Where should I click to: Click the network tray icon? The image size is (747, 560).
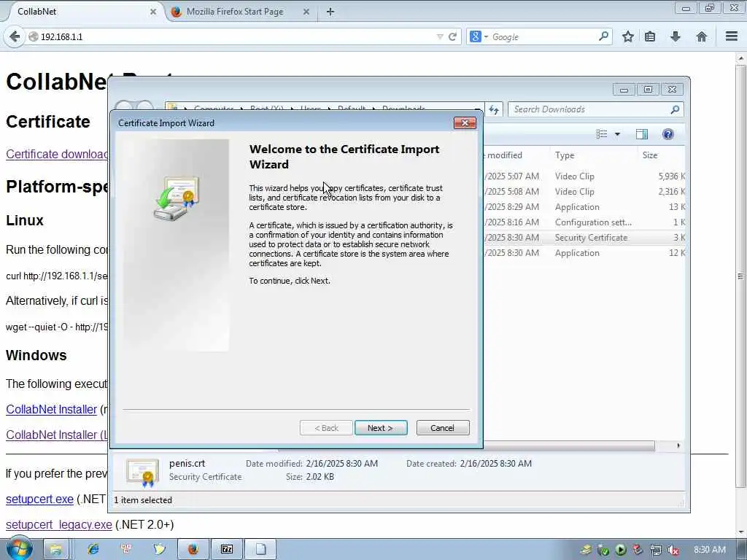click(x=656, y=550)
